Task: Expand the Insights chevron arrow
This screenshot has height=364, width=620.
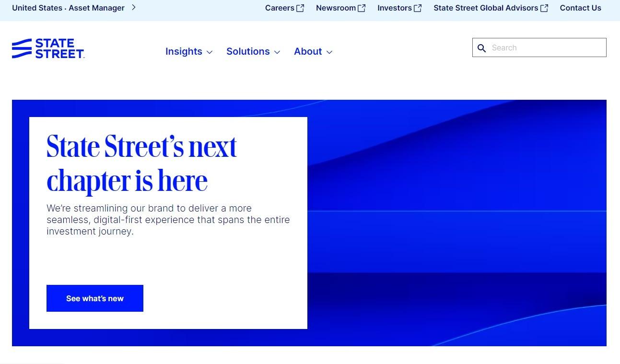Action: [210, 52]
